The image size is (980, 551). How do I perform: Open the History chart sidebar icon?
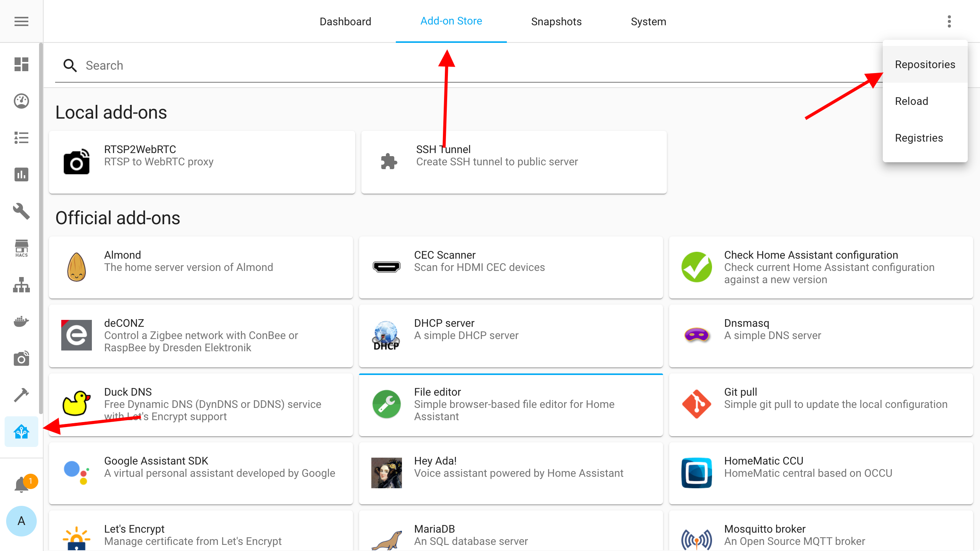21,174
